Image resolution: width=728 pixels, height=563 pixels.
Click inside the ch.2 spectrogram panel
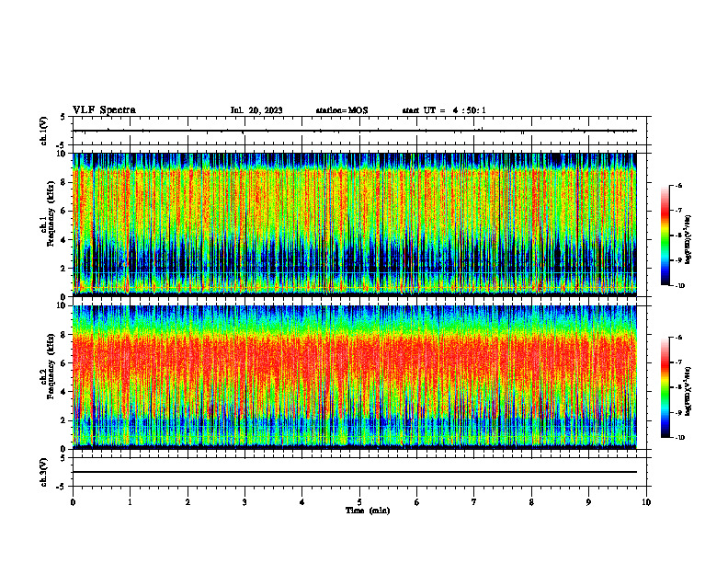click(355, 377)
